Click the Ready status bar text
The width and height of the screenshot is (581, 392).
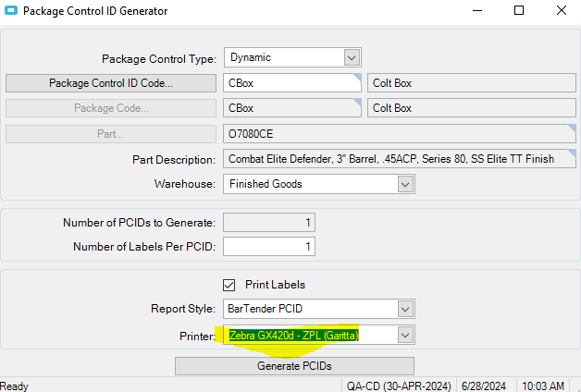(14, 386)
